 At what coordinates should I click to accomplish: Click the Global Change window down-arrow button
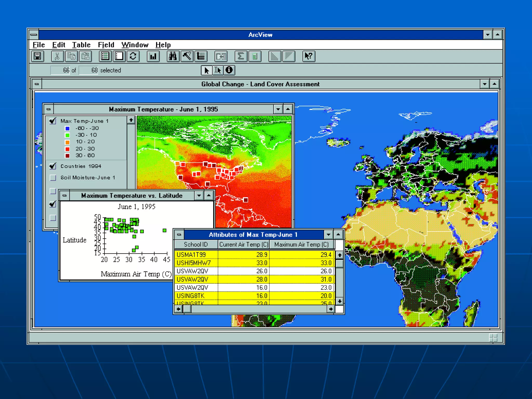coord(484,84)
